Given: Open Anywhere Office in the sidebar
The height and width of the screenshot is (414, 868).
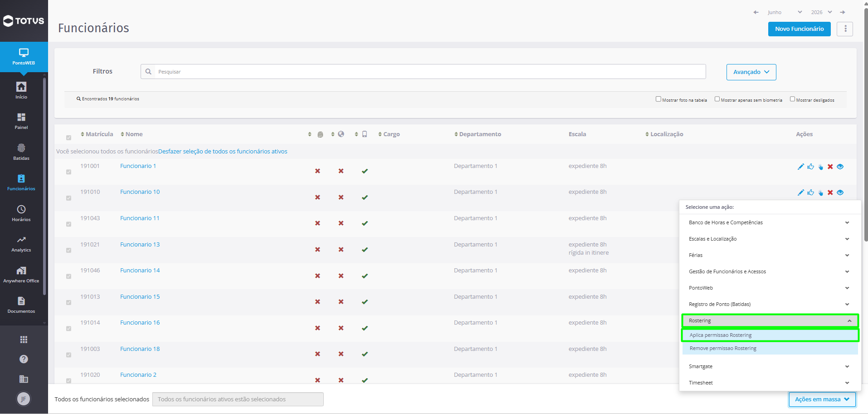Looking at the screenshot, I should 21,275.
